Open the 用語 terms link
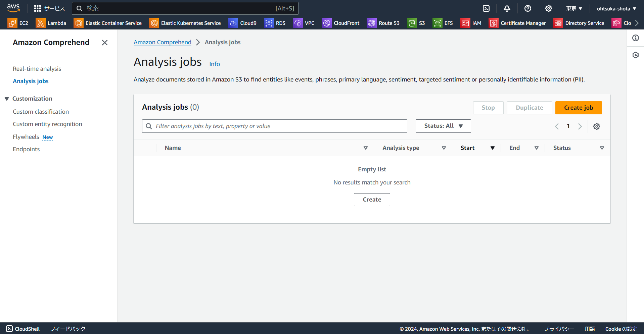This screenshot has width=644, height=334. point(590,329)
